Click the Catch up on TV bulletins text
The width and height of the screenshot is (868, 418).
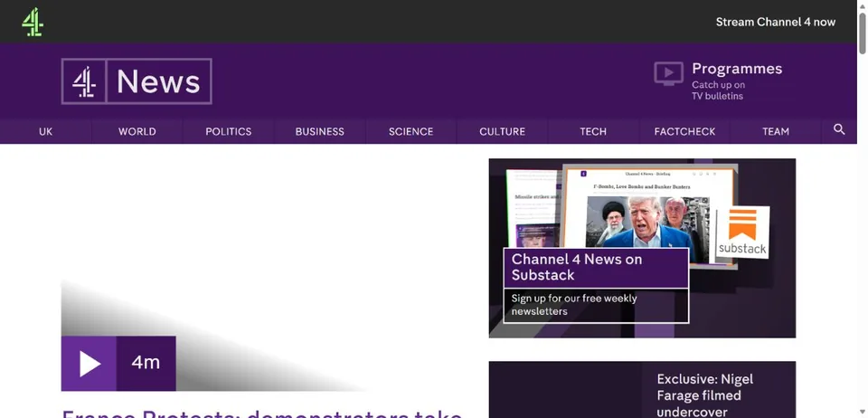[x=718, y=90]
